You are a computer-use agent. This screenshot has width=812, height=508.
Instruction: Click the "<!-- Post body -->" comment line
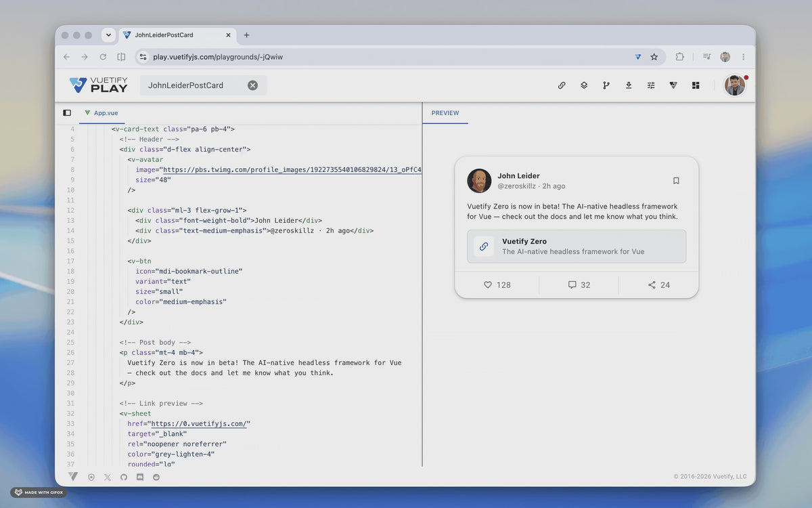(155, 343)
